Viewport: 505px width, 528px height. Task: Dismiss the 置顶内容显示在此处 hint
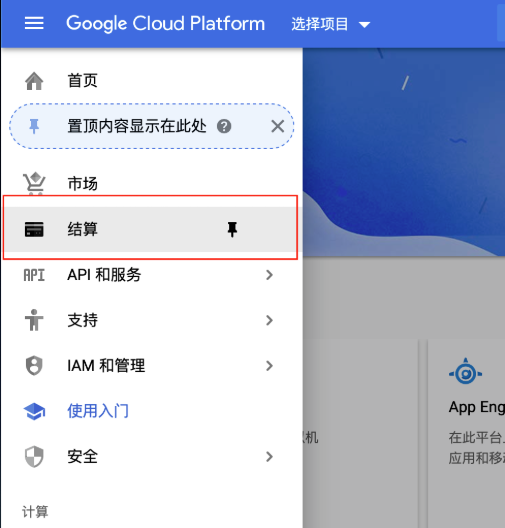[278, 127]
